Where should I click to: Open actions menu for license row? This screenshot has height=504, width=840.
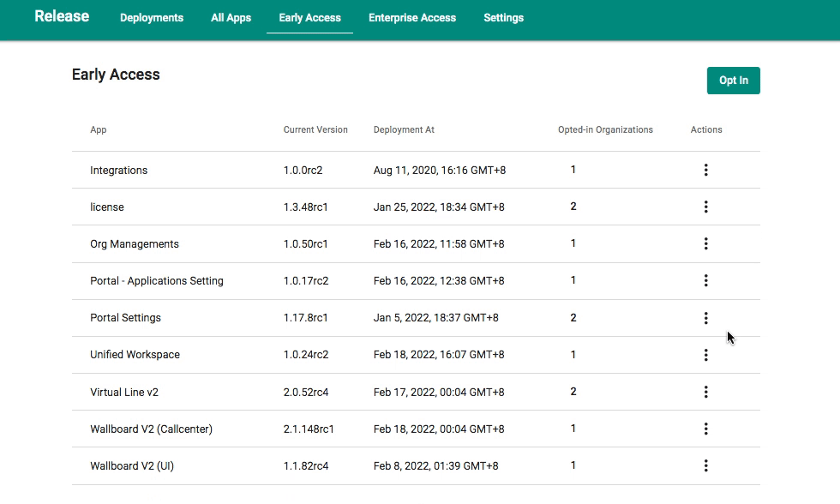tap(705, 207)
